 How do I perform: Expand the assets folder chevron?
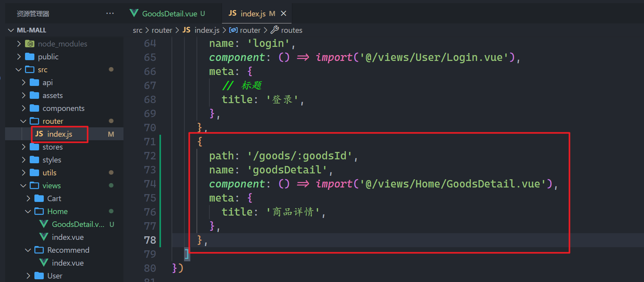[x=23, y=95]
